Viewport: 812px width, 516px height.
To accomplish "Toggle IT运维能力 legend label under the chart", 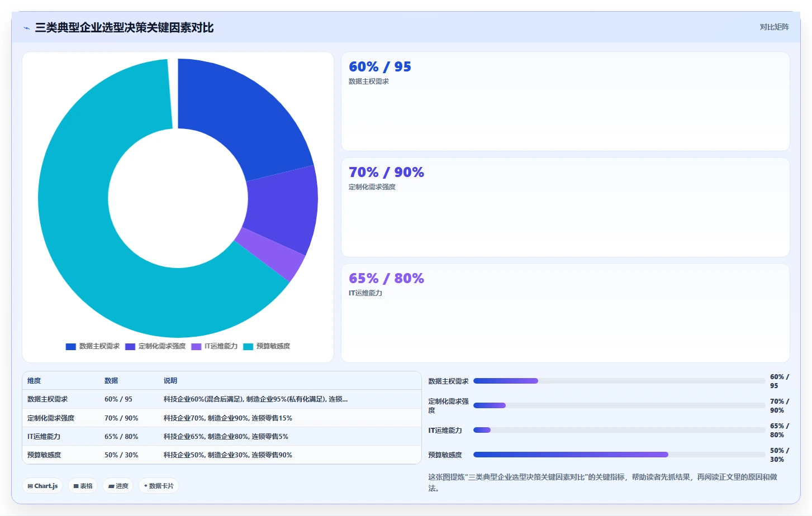I will 221,346.
